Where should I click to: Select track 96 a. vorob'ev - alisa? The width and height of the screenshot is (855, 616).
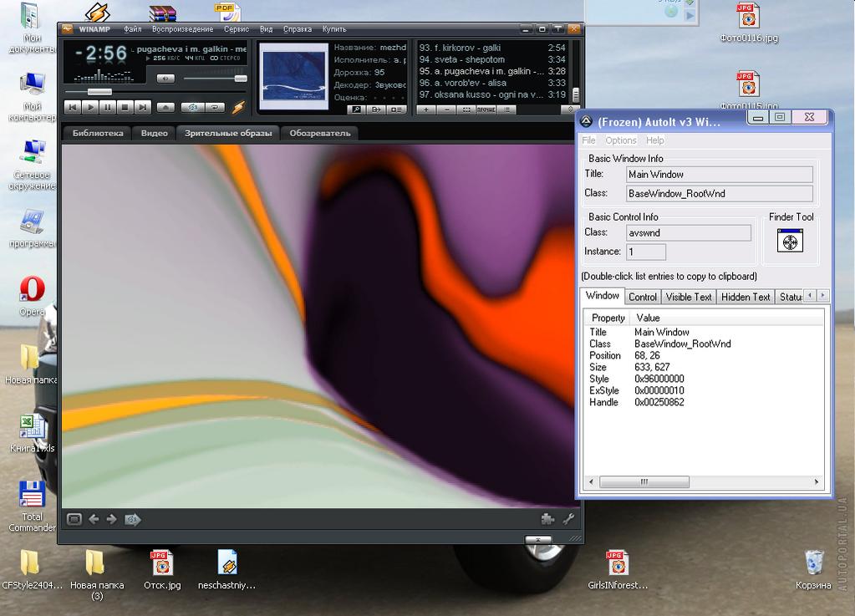click(475, 83)
